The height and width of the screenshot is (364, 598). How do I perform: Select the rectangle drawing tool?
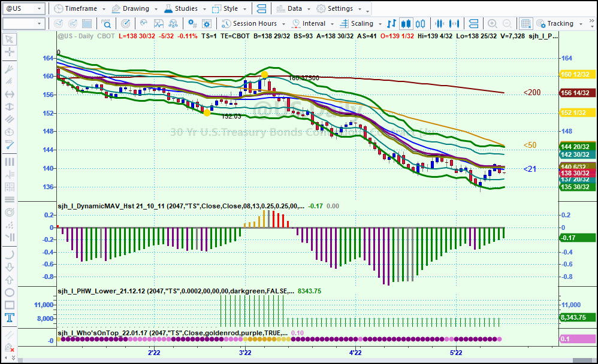9,305
